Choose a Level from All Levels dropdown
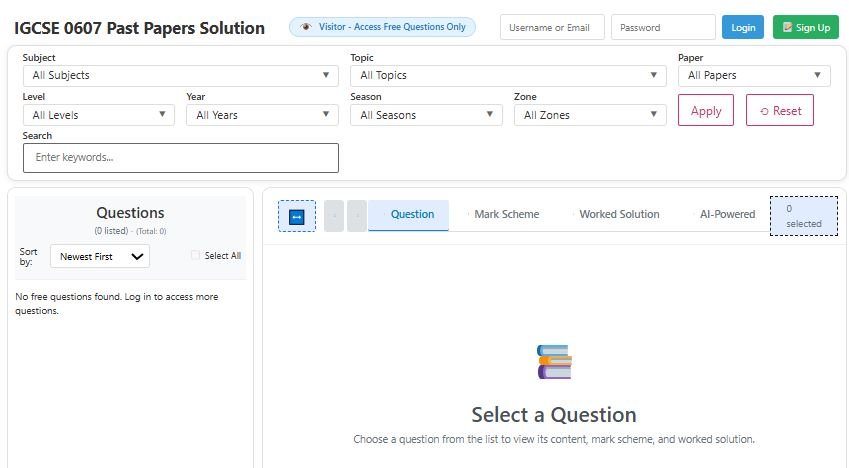This screenshot has width=849, height=468. (98, 115)
